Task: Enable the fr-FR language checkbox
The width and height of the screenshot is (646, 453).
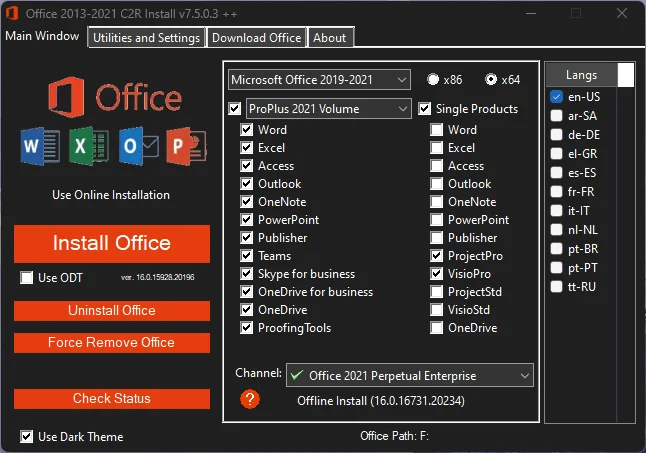Action: pos(557,191)
